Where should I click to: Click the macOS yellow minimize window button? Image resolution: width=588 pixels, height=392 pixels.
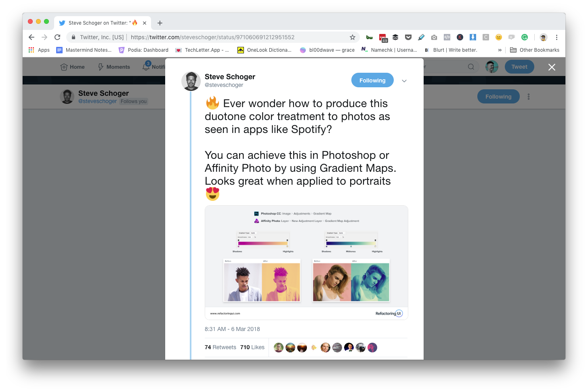point(38,21)
